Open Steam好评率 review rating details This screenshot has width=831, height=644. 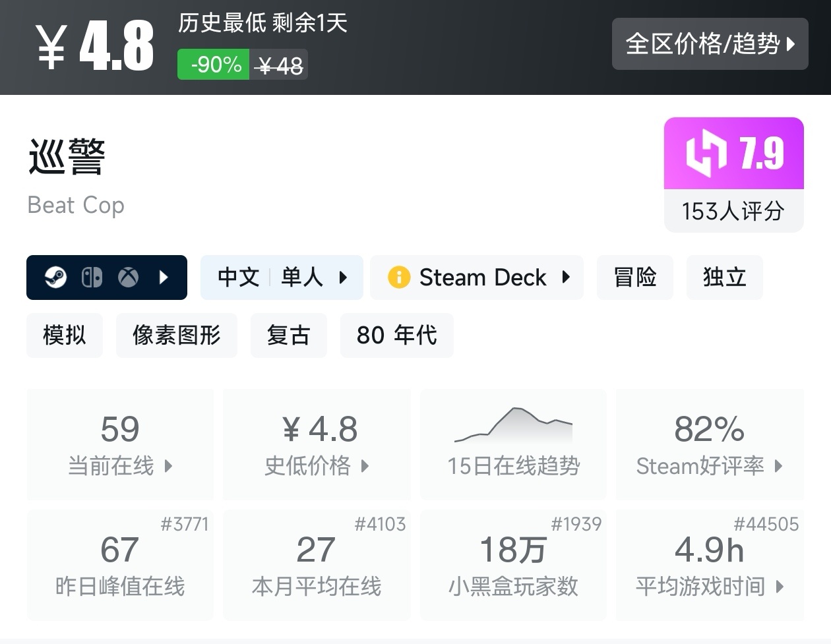[710, 445]
